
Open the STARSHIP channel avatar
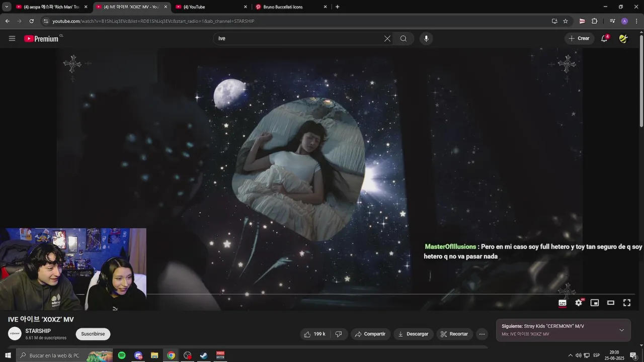15,333
